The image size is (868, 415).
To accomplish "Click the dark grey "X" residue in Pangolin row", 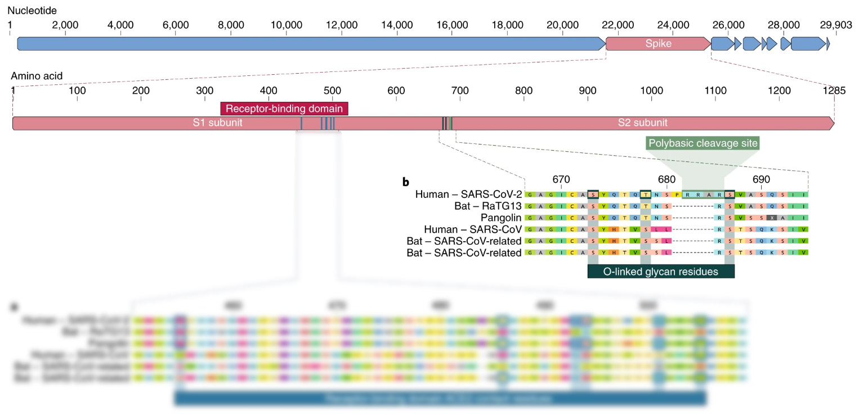I will pos(772,218).
